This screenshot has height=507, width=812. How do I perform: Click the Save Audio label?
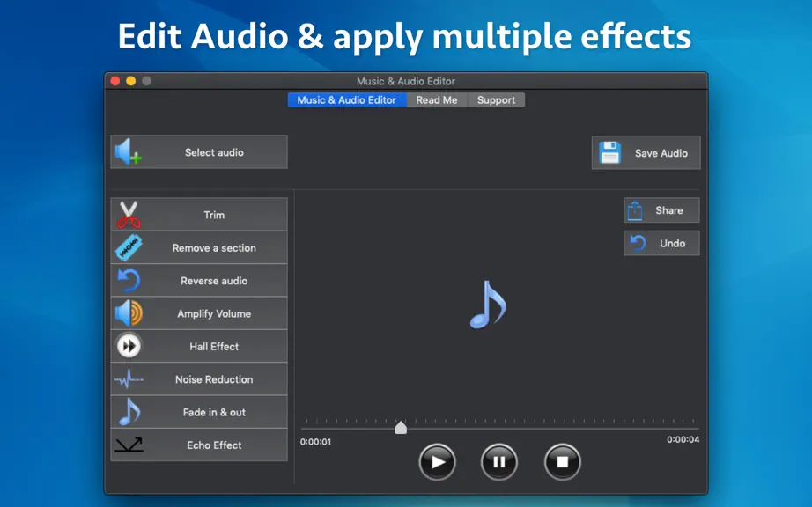coord(661,153)
